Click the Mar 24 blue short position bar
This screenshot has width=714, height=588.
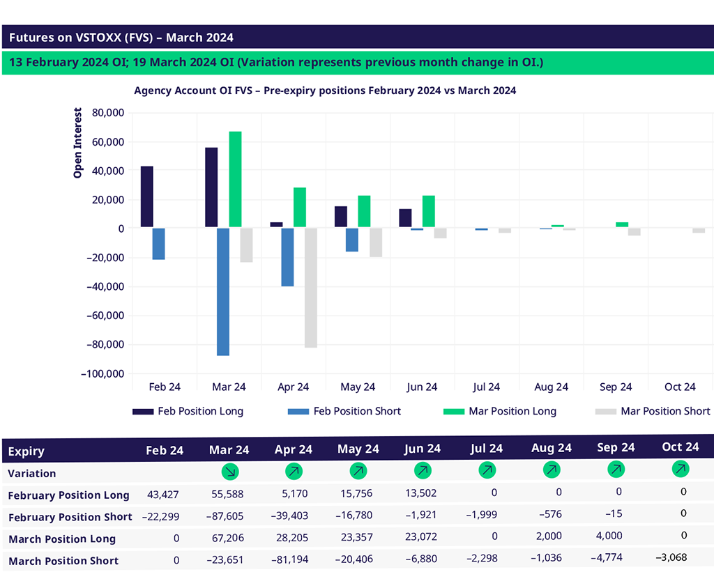(x=223, y=292)
